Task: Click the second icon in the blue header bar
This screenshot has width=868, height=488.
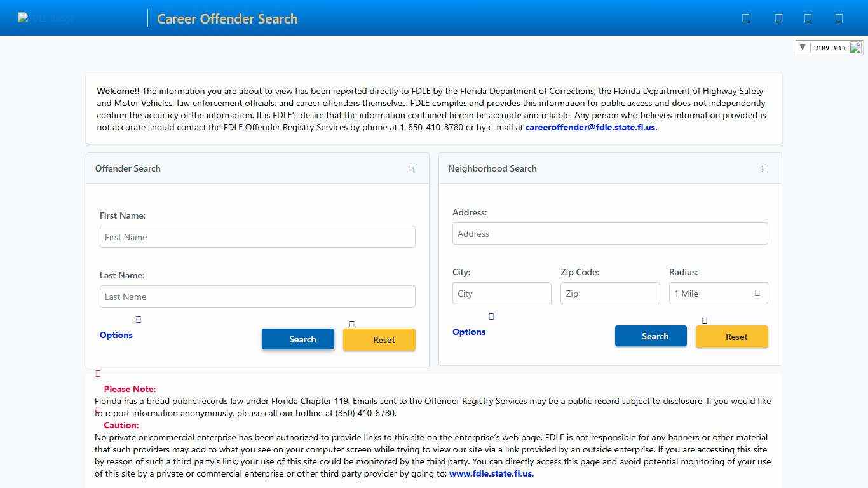Action: click(778, 18)
